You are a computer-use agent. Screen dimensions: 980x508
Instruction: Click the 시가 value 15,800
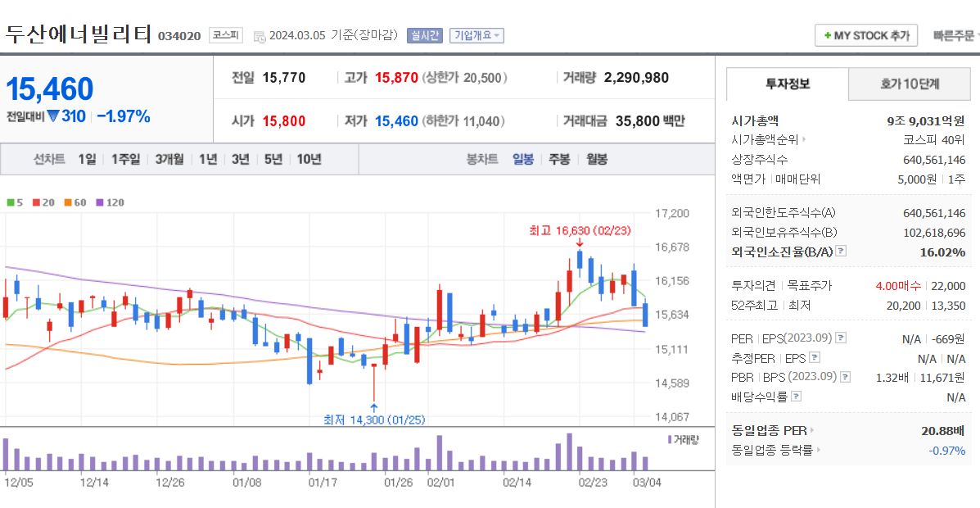coord(284,120)
